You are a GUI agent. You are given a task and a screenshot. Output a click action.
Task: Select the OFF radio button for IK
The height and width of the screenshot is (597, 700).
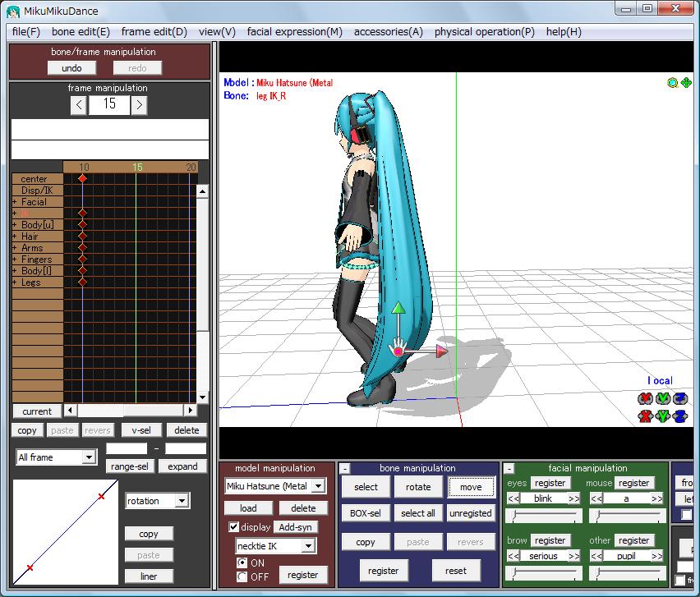click(x=242, y=577)
